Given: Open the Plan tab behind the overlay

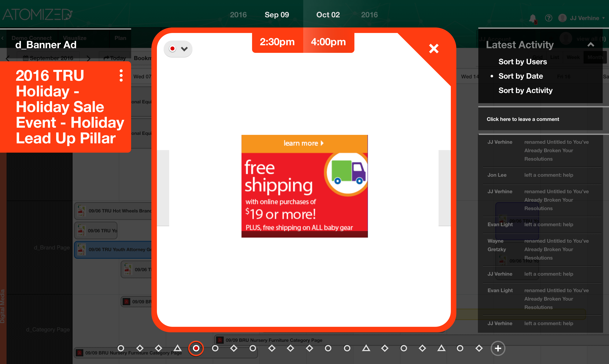Looking at the screenshot, I should (120, 38).
